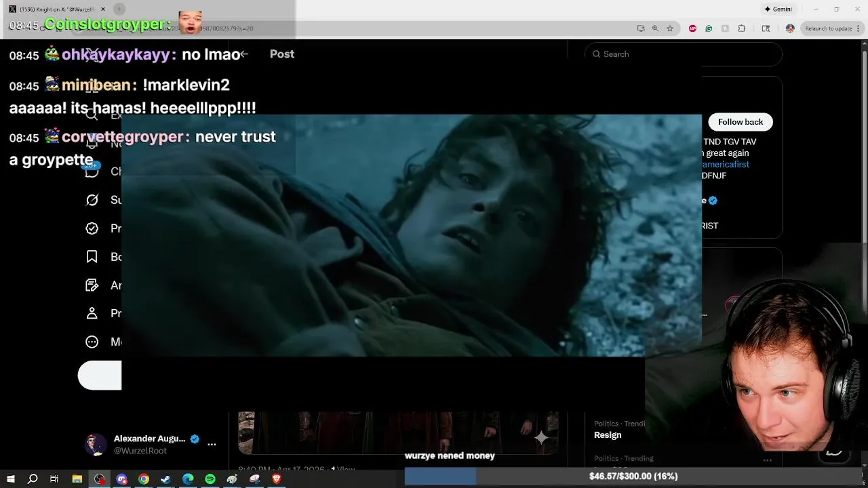Image resolution: width=868 pixels, height=488 pixels.
Task: Open the green Grammarly extension icon
Action: click(709, 28)
